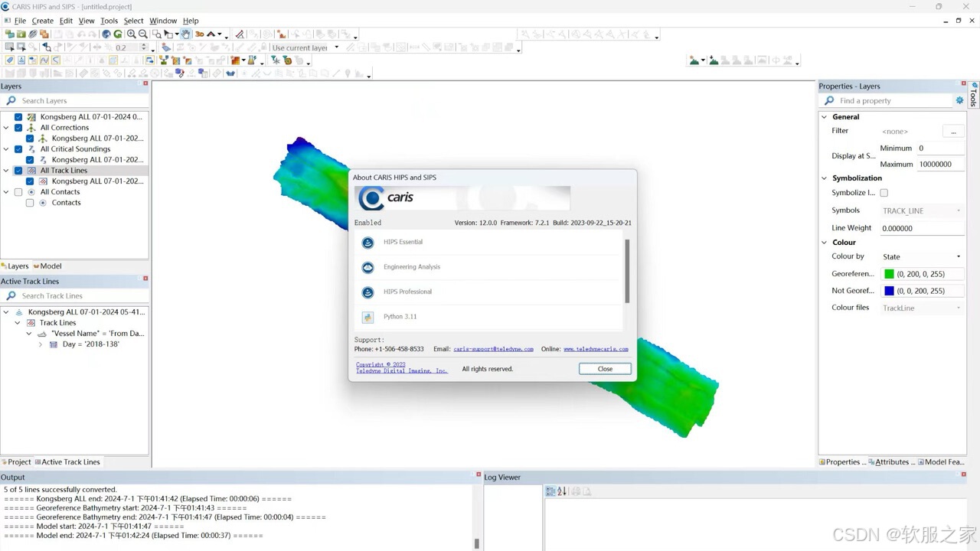Screen dimensions: 980x551
Task: Click the blue Not Georeferenced colour swatch
Action: [x=889, y=291]
